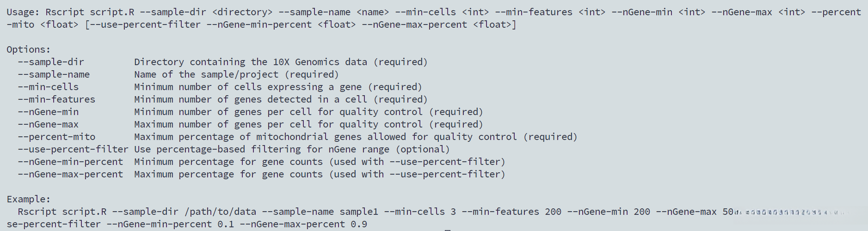Image resolution: width=868 pixels, height=231 pixels.
Task: Click the --sample-name option in the Options list
Action: (x=54, y=74)
